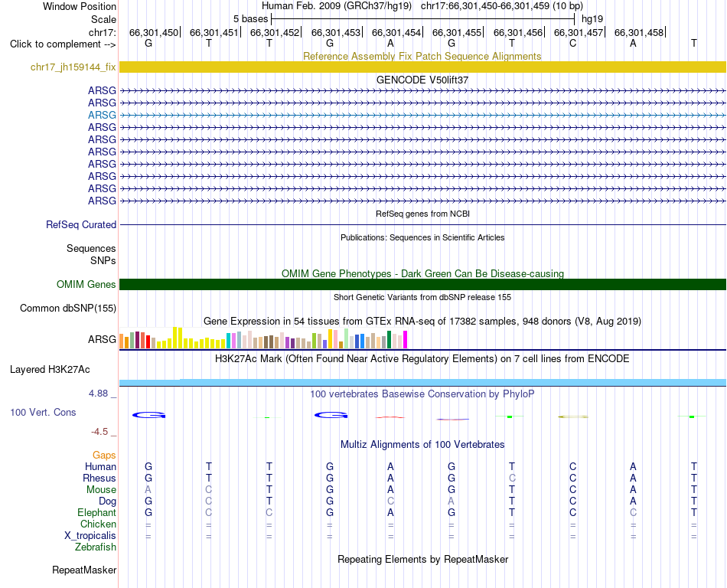Click the chr17: label on the position ruler
Image resolution: width=727 pixels, height=588 pixels.
(102, 32)
